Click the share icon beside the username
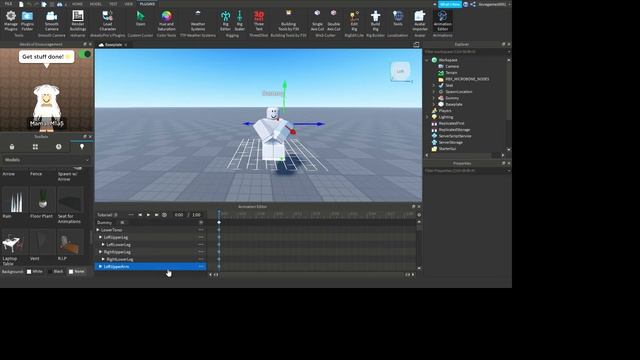This screenshot has width=640, height=360. (473, 4)
